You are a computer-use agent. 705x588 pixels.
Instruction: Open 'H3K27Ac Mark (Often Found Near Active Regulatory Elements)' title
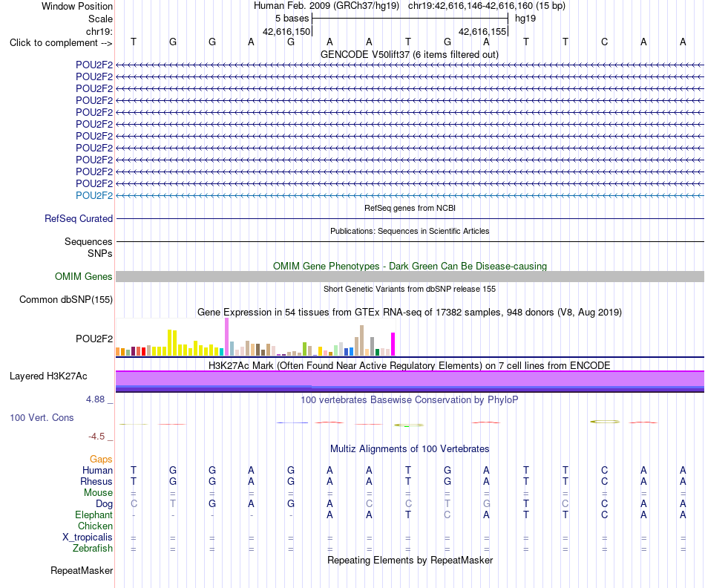(x=409, y=365)
